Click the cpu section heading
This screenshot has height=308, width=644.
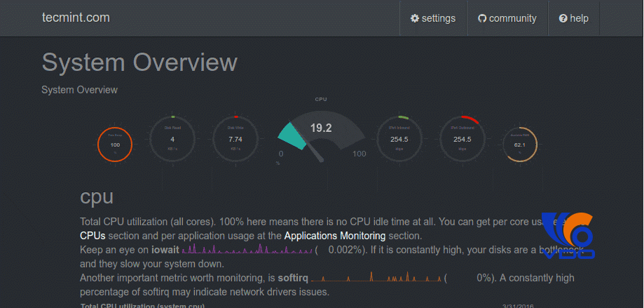(x=97, y=196)
